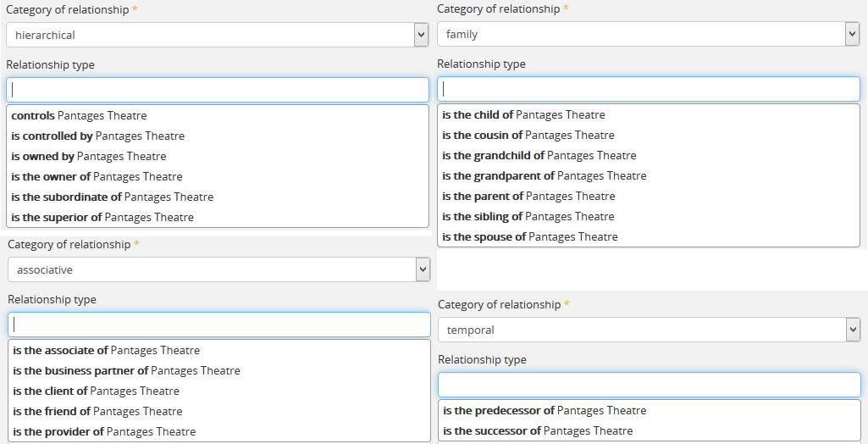The image size is (868, 444).
Task: Pick 'is the superior of Pantages Theatre'
Action: 102,218
